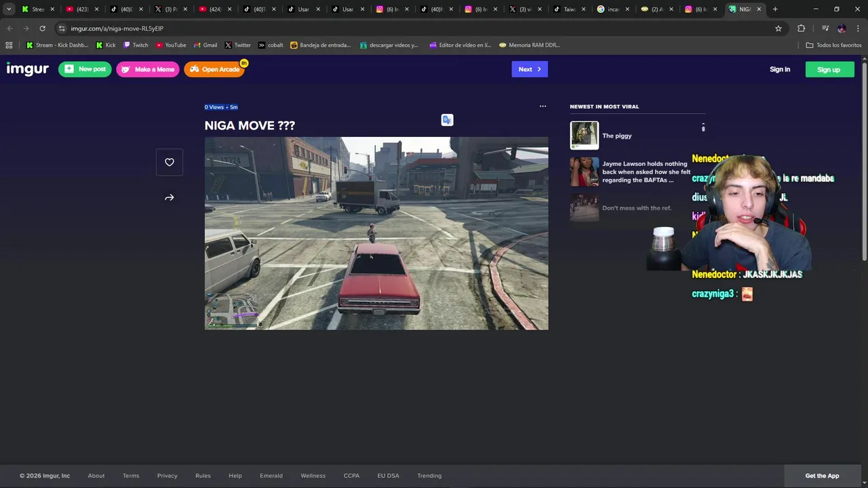Viewport: 868px width, 488px height.
Task: Open the post's three-dot options menu
Action: coord(542,106)
